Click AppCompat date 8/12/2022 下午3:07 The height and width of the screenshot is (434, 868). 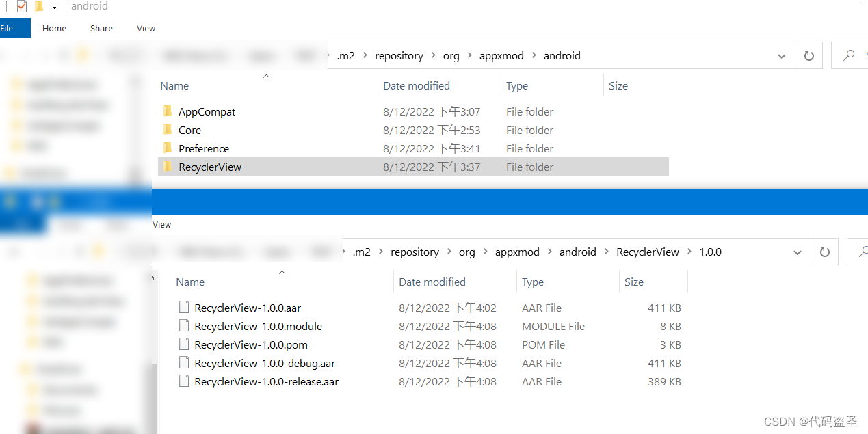(x=432, y=111)
